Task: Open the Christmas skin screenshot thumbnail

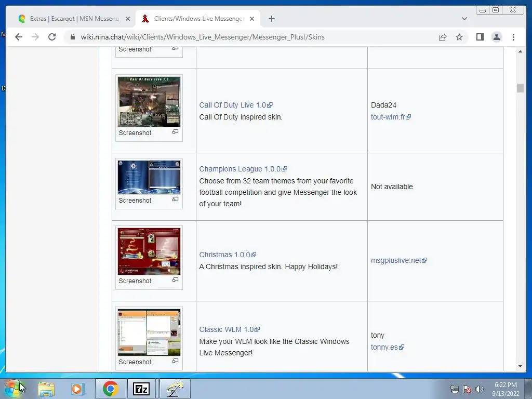Action: 149,251
